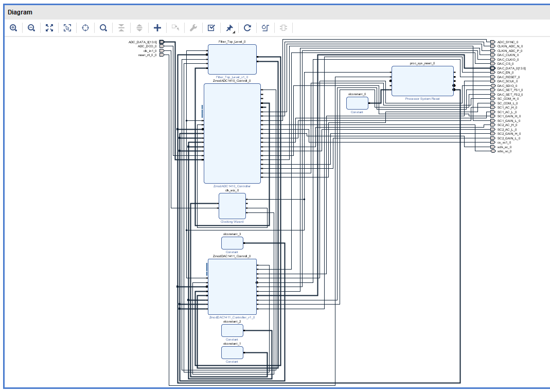Click the wrench Customize Block icon

tap(193, 28)
